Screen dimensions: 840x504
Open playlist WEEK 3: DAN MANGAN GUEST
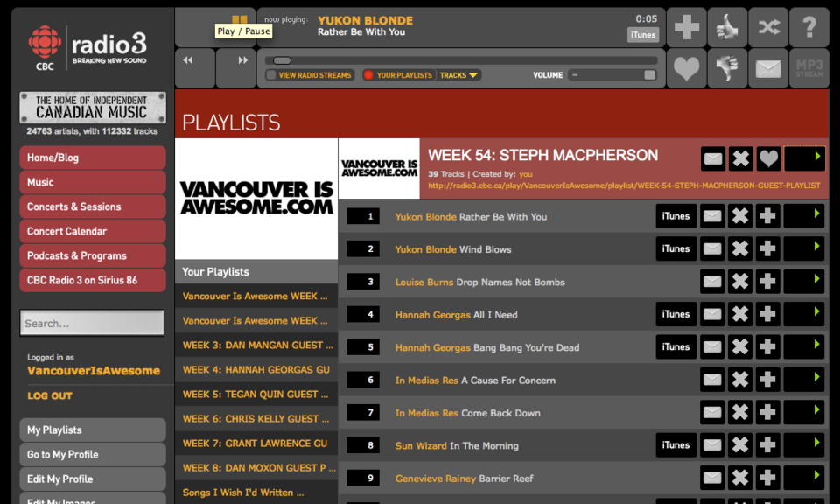[256, 346]
